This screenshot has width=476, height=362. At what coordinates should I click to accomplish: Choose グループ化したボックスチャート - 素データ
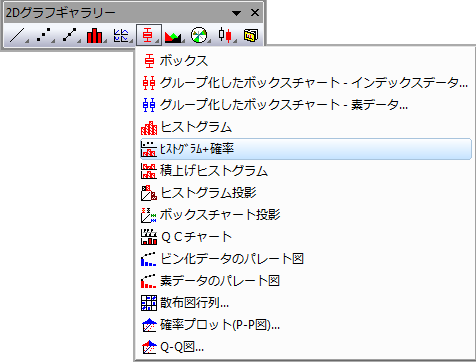click(x=306, y=105)
